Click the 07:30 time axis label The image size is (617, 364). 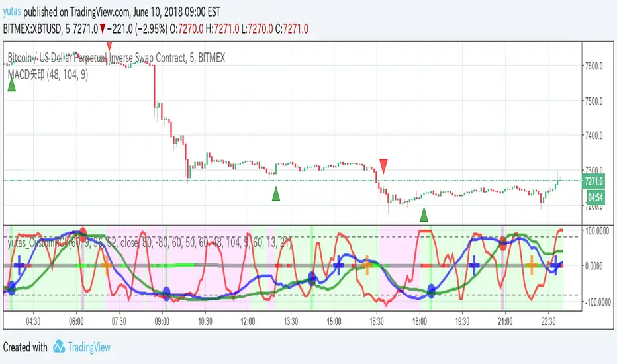pos(119,321)
